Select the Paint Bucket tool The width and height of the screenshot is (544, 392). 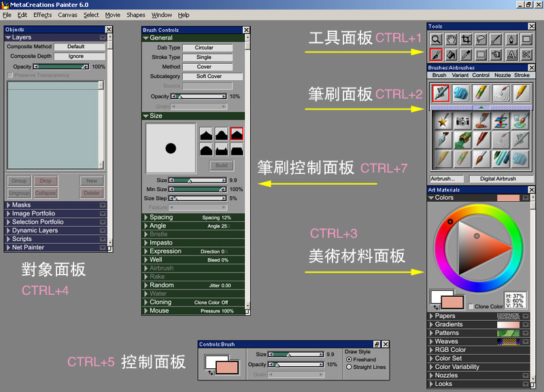pos(451,54)
